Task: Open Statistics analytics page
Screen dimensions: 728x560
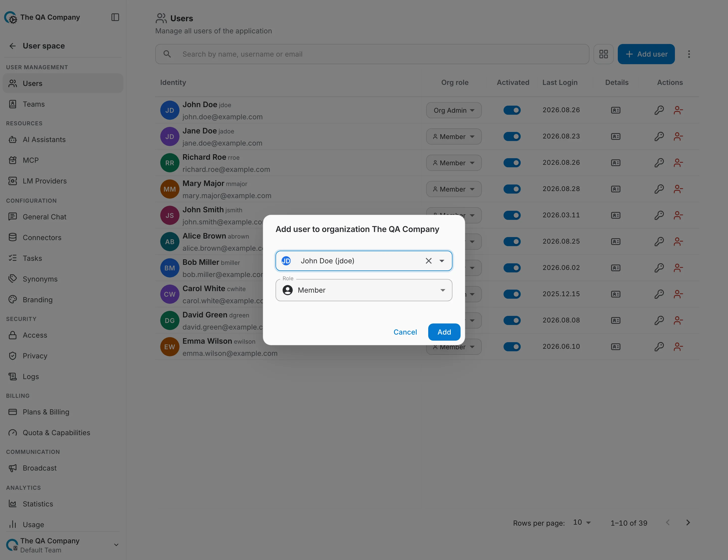Action: coord(63,504)
